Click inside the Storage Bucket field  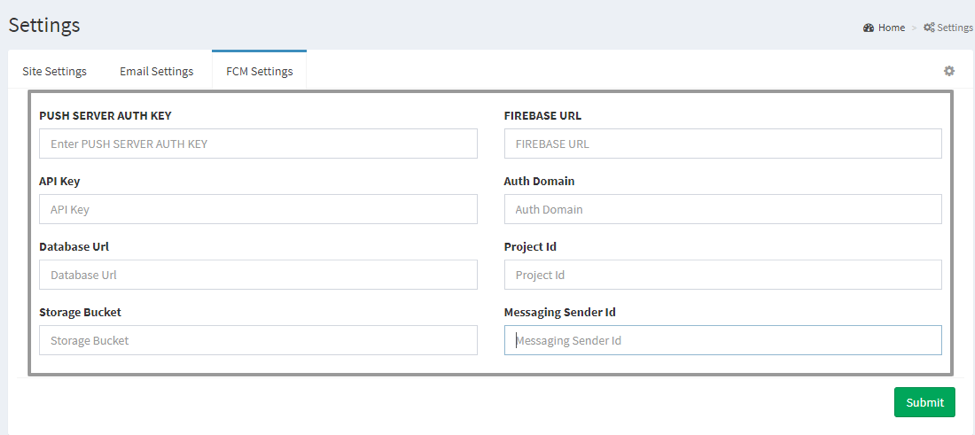pyautogui.click(x=258, y=341)
